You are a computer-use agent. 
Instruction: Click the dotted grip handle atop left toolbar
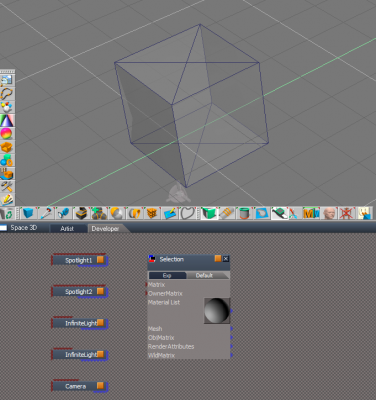[x=7, y=71]
